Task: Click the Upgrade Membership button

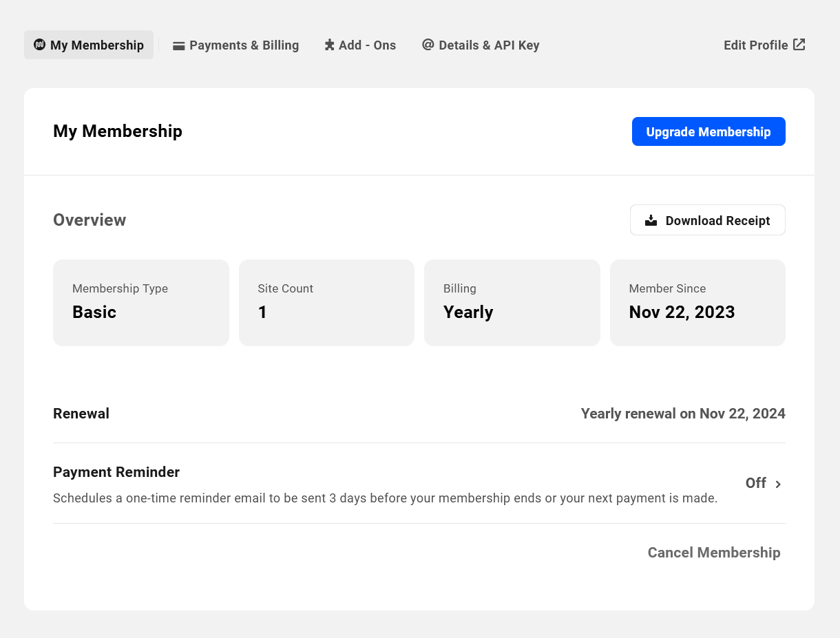Action: click(708, 131)
